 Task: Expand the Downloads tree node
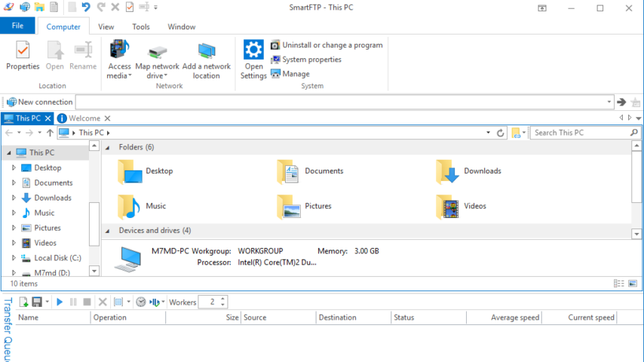click(14, 198)
